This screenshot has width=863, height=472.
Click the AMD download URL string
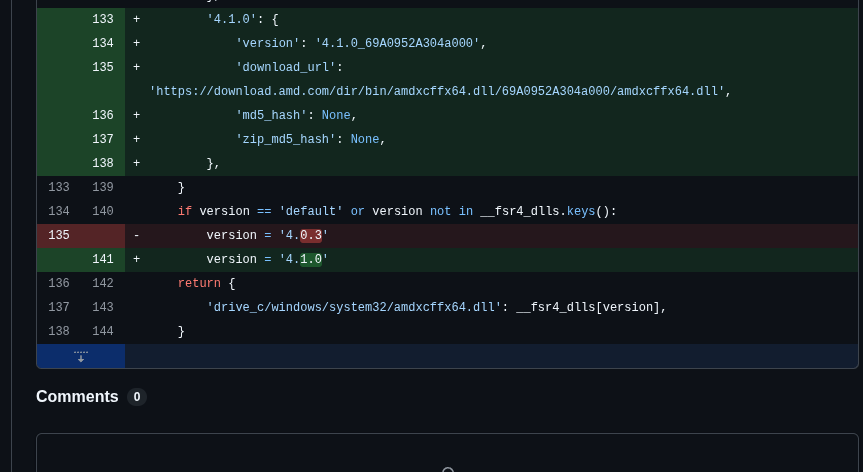pos(437,92)
